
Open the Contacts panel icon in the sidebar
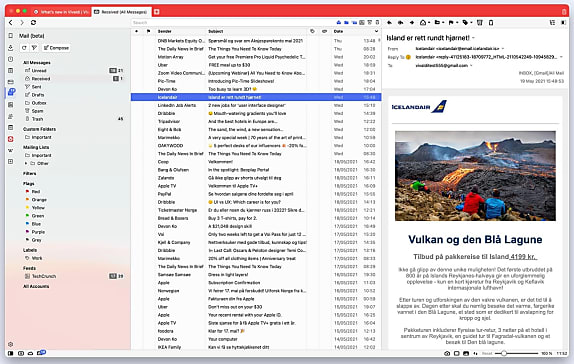(11, 116)
